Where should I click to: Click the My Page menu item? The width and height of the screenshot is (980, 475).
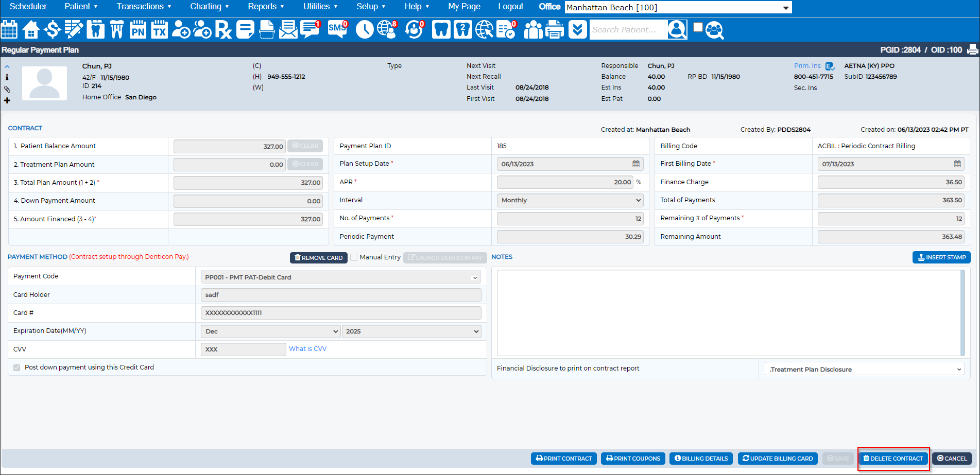pyautogui.click(x=464, y=6)
